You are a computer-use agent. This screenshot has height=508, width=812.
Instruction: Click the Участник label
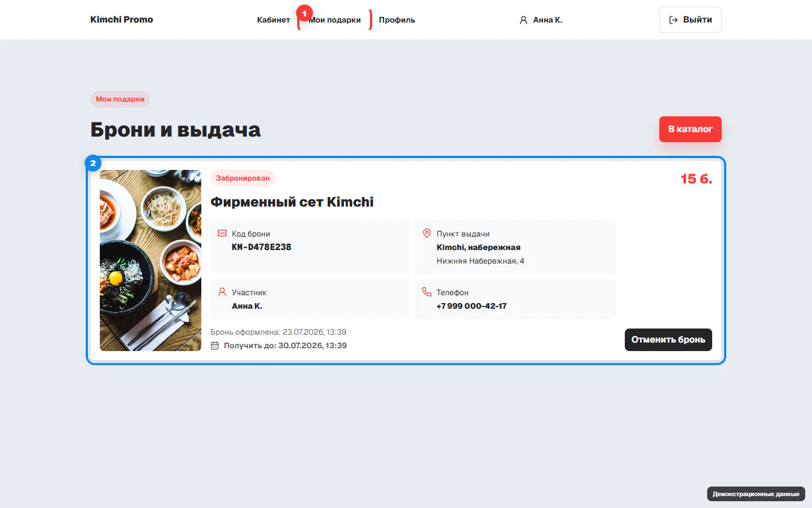(x=249, y=292)
